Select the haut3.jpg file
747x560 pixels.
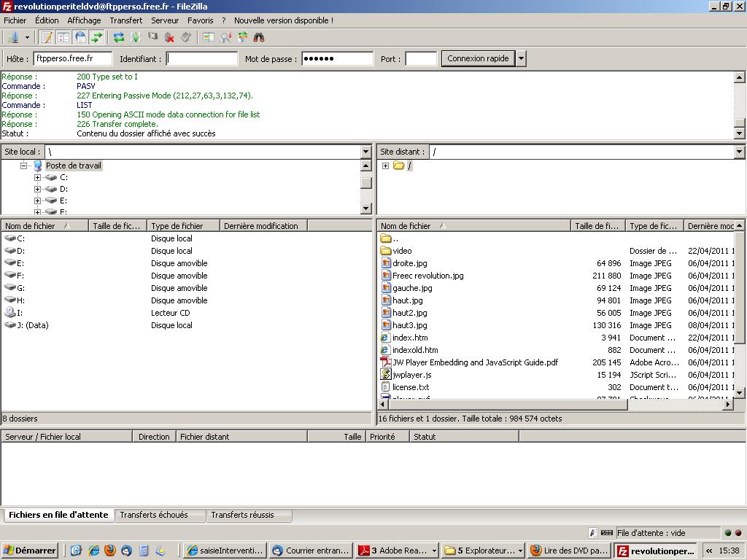(x=410, y=325)
